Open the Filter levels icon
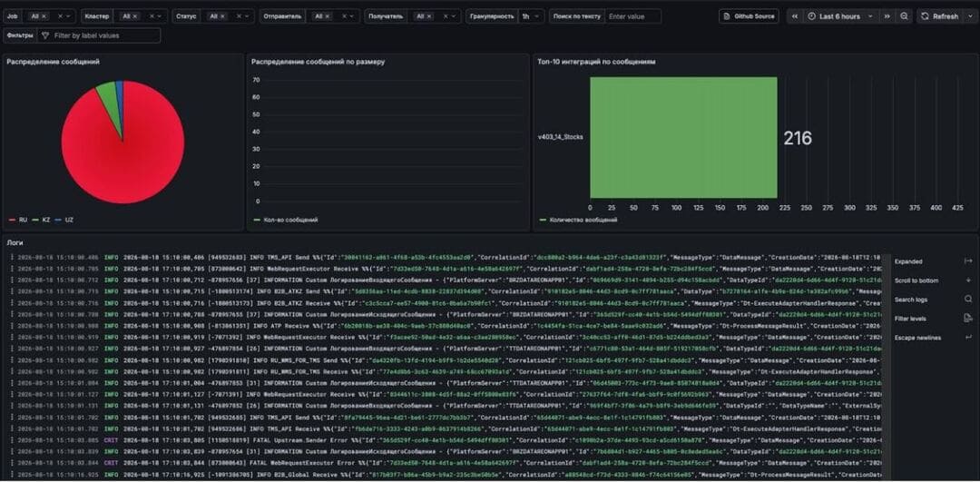 (x=968, y=319)
